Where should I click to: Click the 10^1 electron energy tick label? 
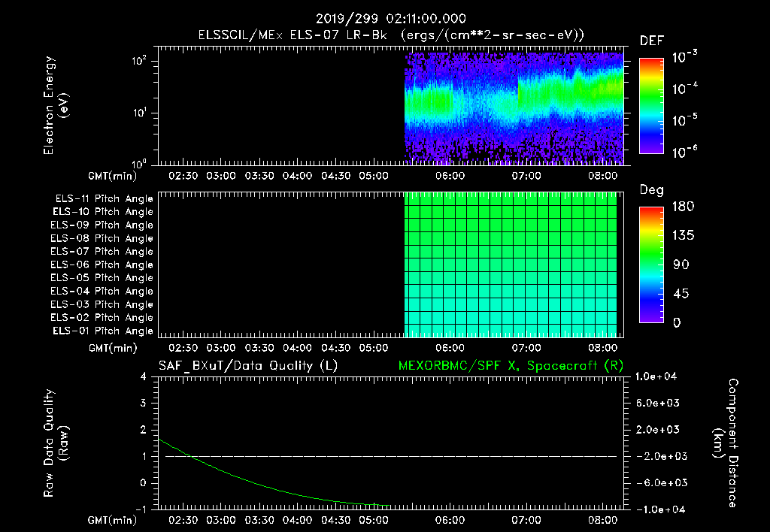point(139,113)
